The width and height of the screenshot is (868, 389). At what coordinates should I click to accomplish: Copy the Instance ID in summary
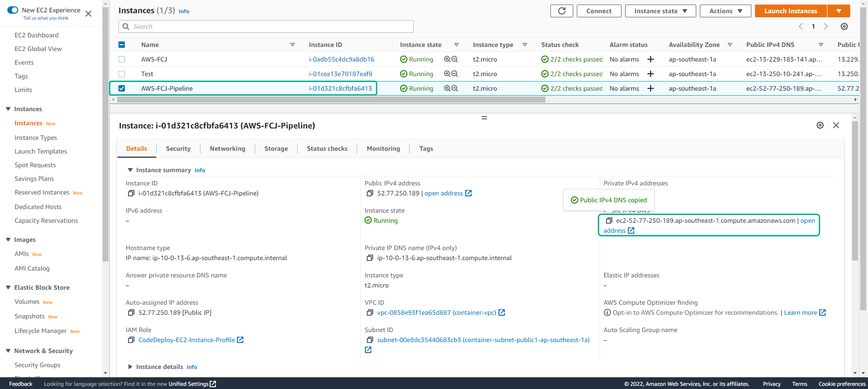(131, 193)
